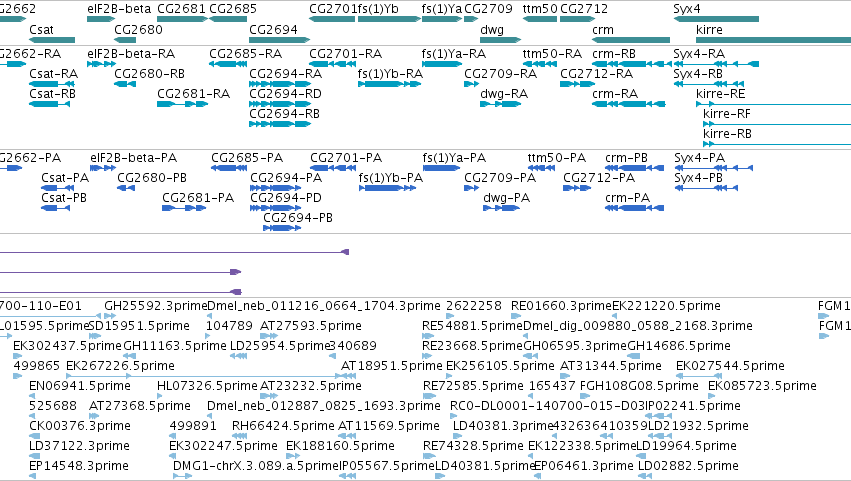Select the ttm50 gene label
This screenshot has height=481, width=851.
pyautogui.click(x=539, y=9)
